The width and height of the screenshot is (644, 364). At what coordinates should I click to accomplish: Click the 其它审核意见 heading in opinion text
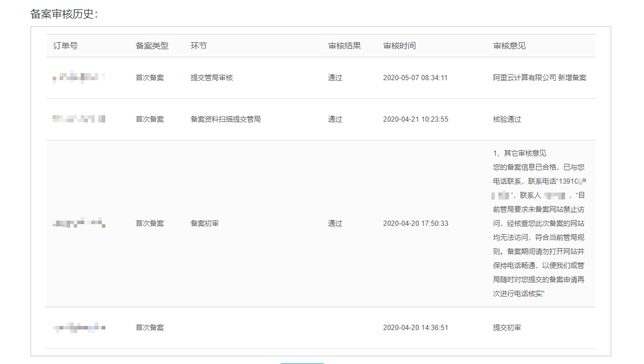[x=525, y=153]
